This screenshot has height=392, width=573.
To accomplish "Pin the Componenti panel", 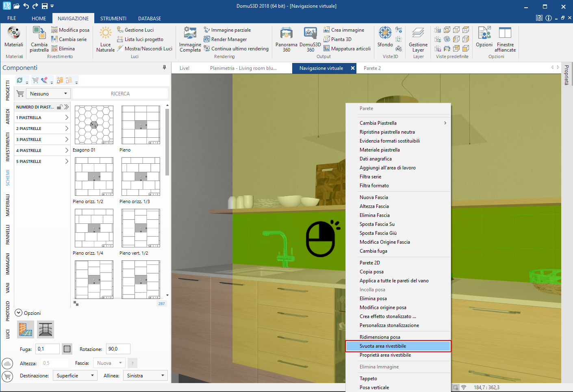I will [x=164, y=67].
